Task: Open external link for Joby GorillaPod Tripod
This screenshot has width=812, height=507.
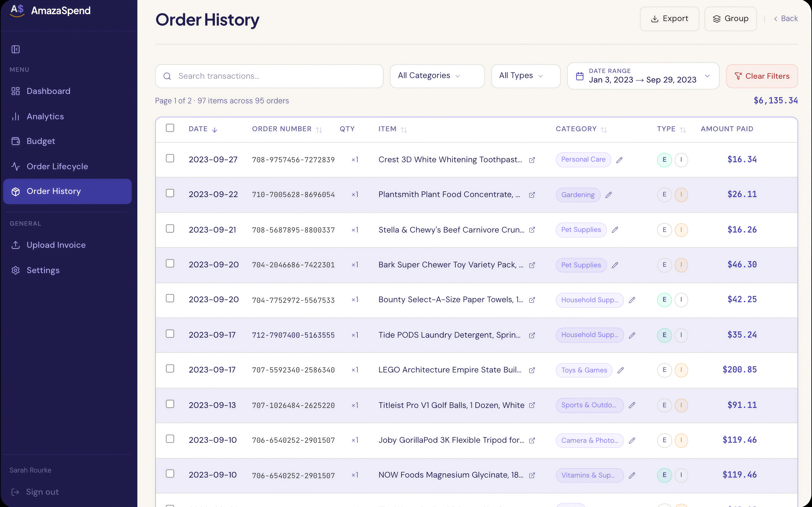Action: [x=532, y=441]
